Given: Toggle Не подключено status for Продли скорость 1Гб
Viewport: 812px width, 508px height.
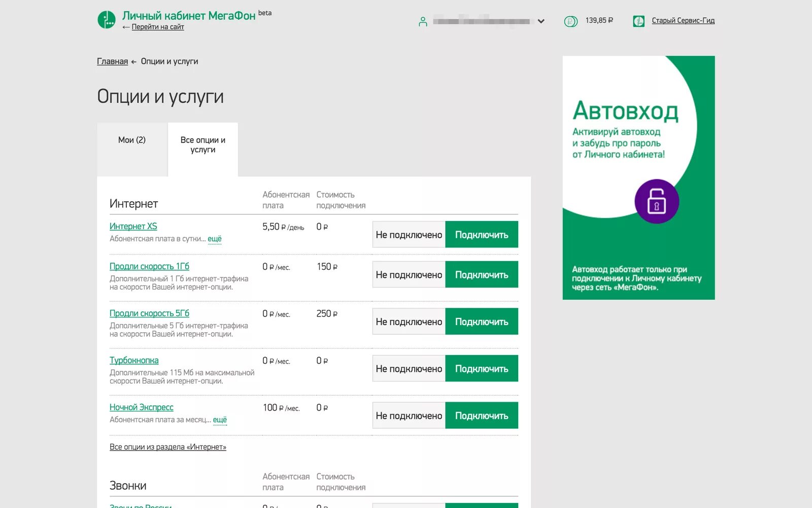Looking at the screenshot, I should [x=409, y=275].
